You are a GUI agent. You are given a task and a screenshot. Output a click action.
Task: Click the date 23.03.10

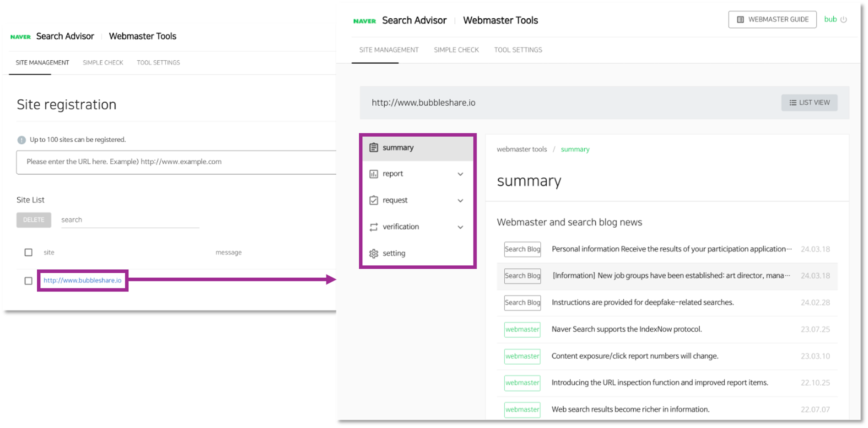[815, 356]
